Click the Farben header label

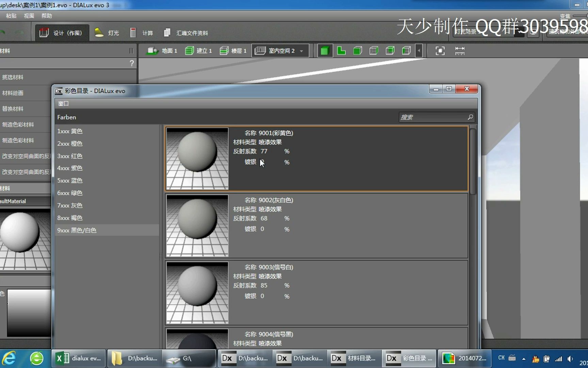pos(67,117)
